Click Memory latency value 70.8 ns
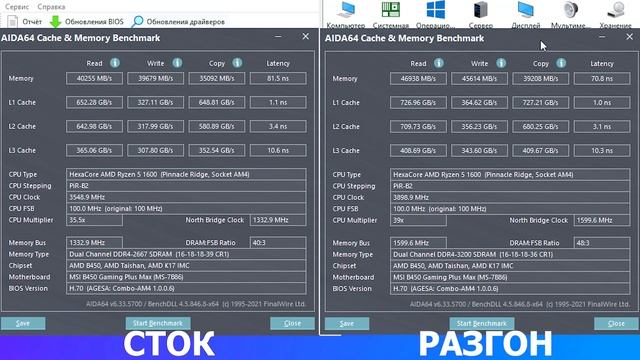 point(602,79)
